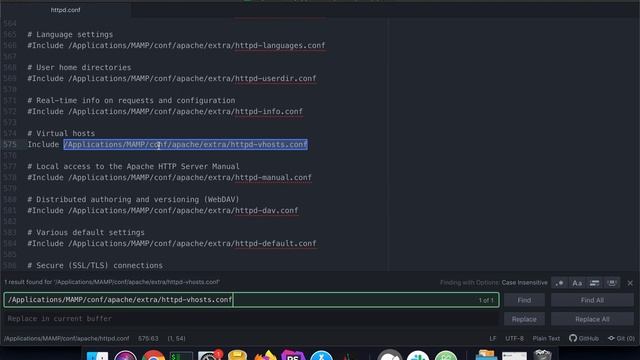Click the Find All button
The width and height of the screenshot is (640, 360).
(x=592, y=300)
